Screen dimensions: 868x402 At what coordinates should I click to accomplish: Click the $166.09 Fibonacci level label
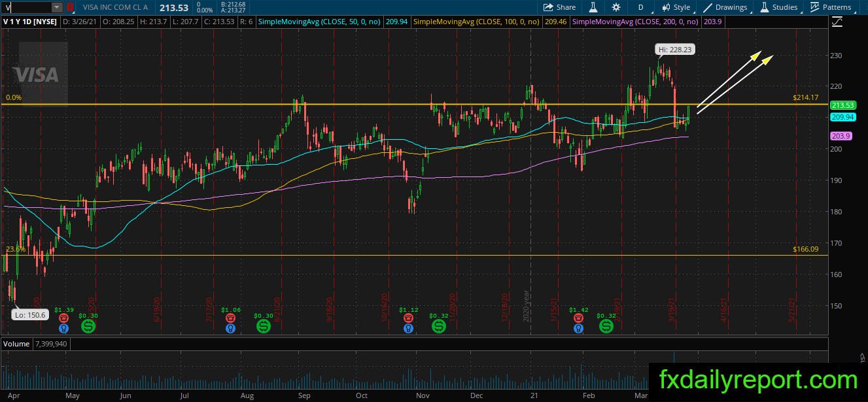coord(805,249)
